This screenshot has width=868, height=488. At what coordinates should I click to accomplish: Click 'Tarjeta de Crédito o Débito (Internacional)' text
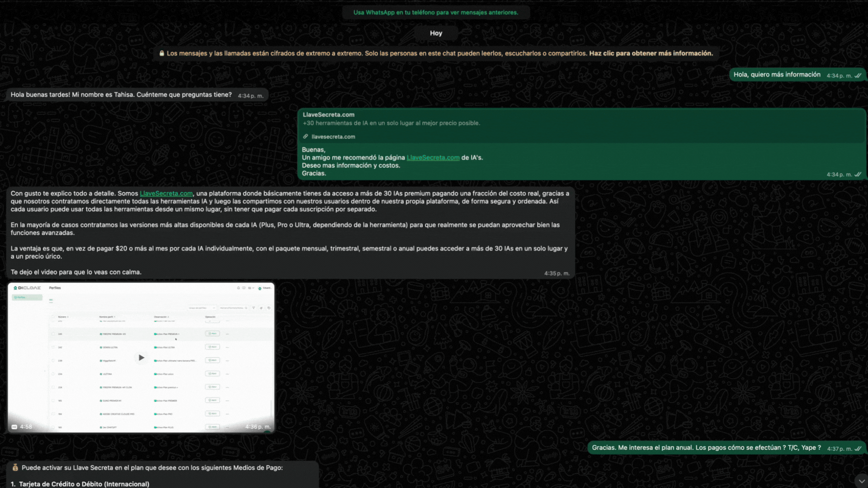pyautogui.click(x=84, y=484)
